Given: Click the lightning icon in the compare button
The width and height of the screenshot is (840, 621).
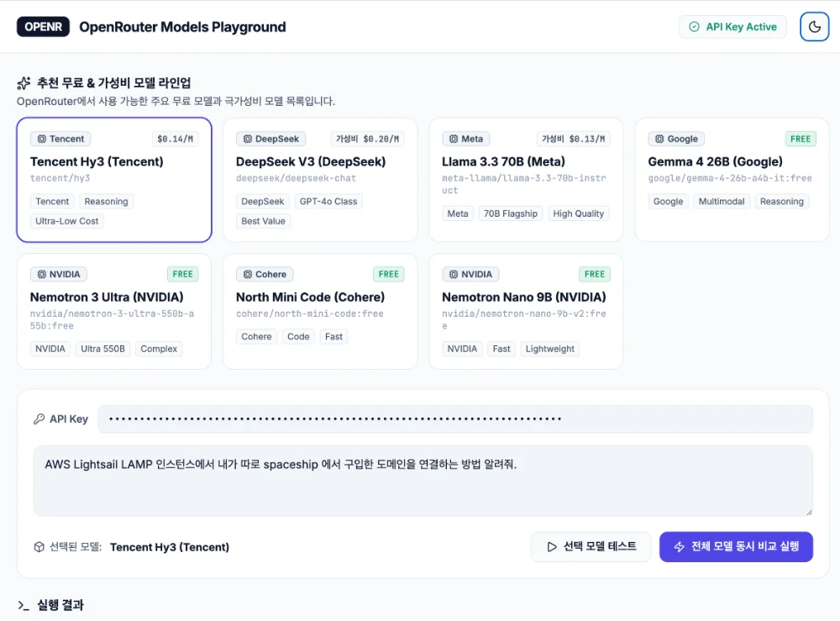Looking at the screenshot, I should tap(680, 547).
